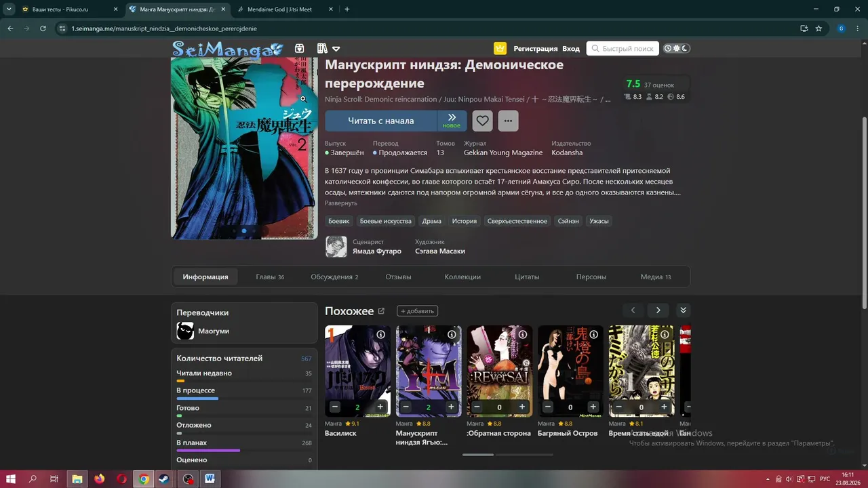Open the Регистрация link
The height and width of the screenshot is (488, 868).
(x=536, y=49)
